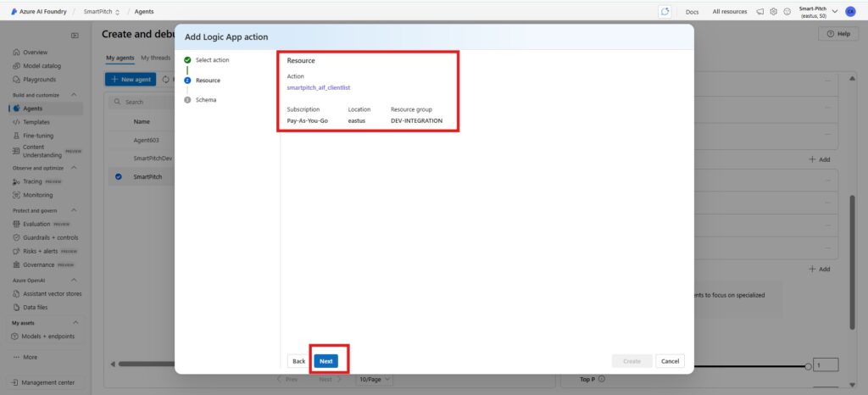Screen dimensions: 868x395
Task: Collapse the Protect and govern section
Action: click(74, 210)
